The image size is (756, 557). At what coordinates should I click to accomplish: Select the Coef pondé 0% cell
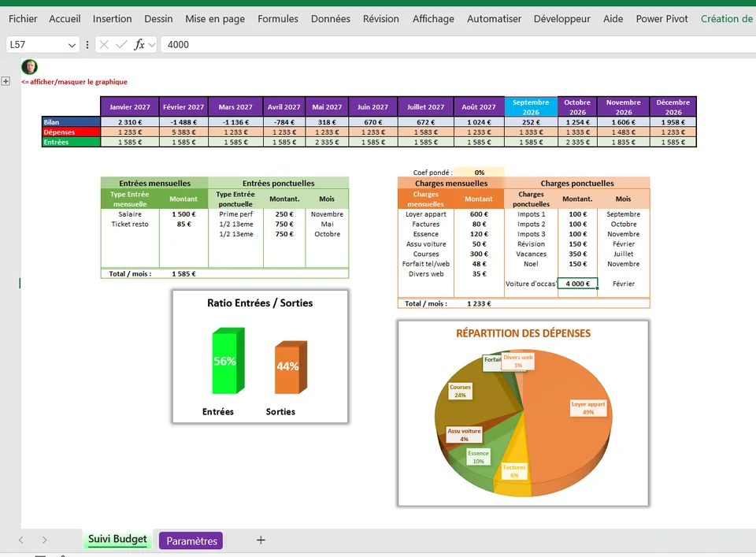pyautogui.click(x=480, y=173)
